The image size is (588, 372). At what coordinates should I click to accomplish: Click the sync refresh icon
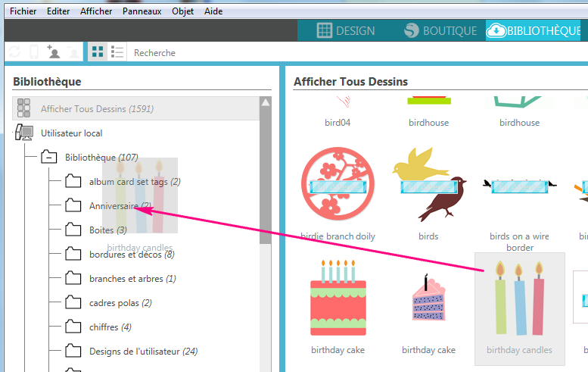click(14, 52)
